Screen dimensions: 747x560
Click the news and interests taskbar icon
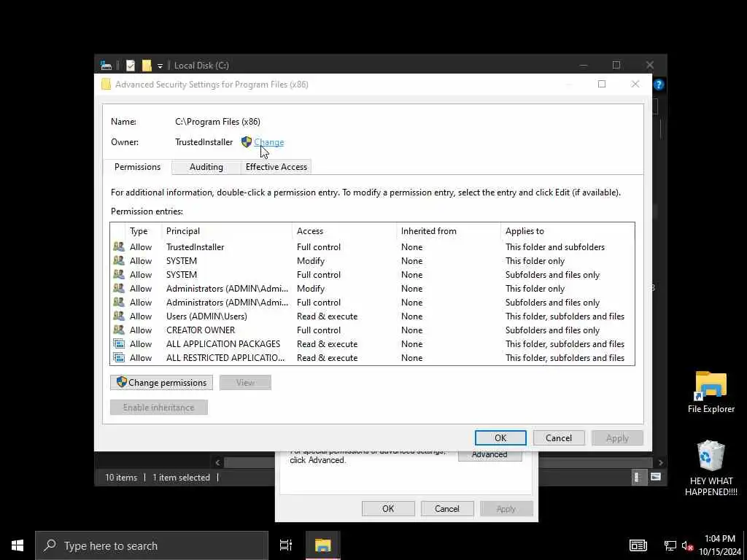[x=638, y=545]
